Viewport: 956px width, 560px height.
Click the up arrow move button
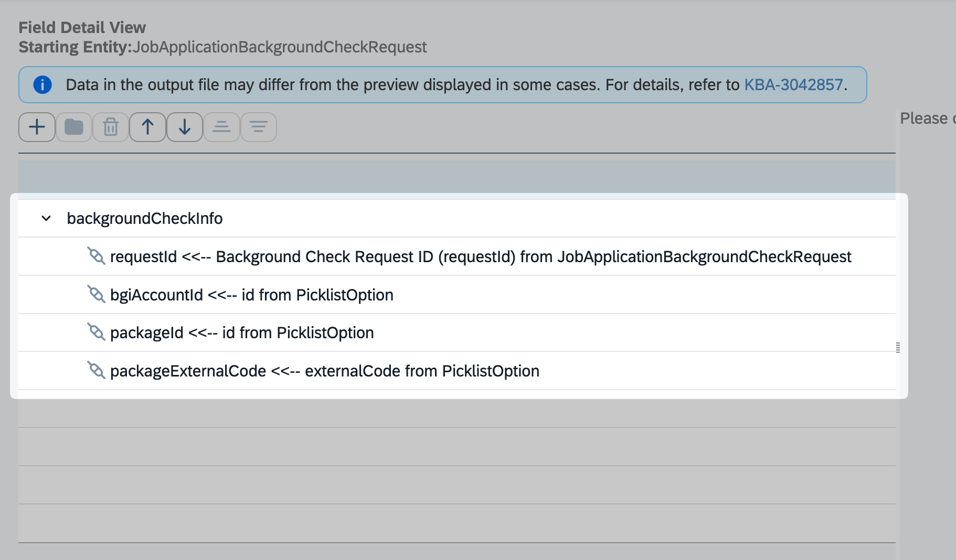point(148,127)
